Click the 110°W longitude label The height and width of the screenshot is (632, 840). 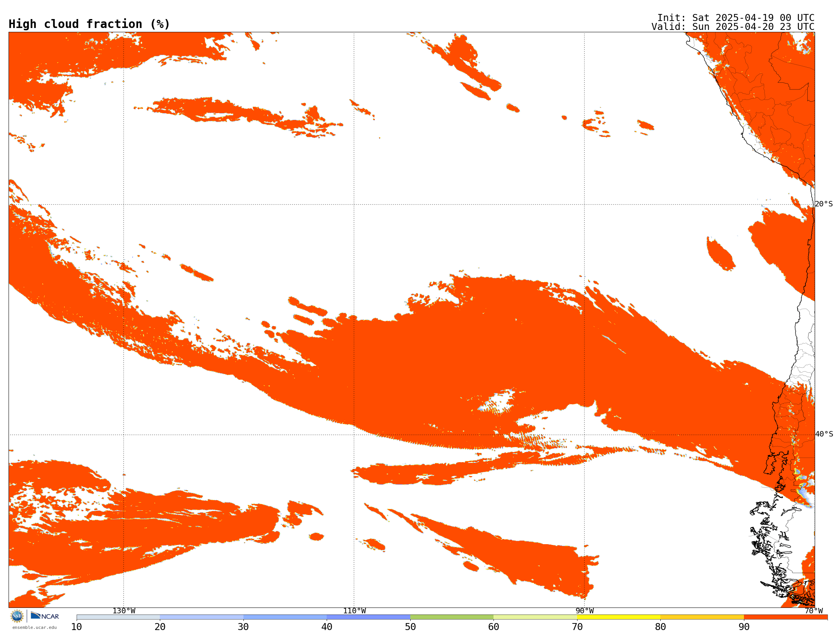[354, 611]
